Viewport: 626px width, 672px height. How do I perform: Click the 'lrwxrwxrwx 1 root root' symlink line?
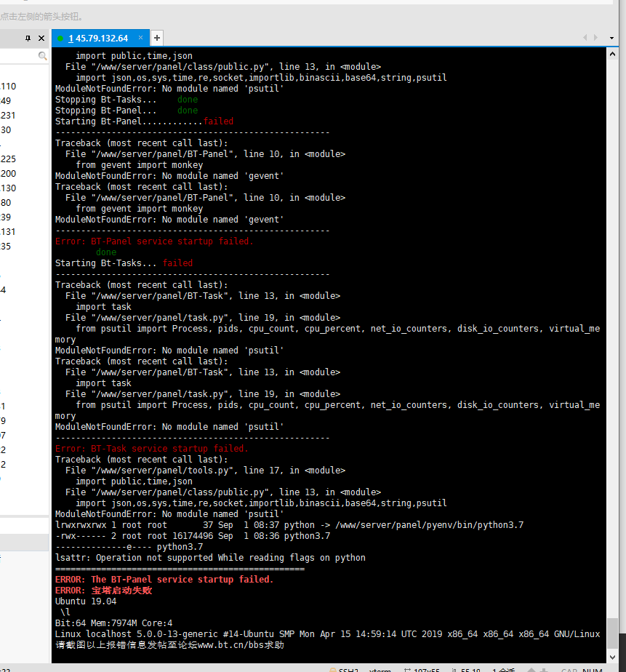tap(289, 525)
